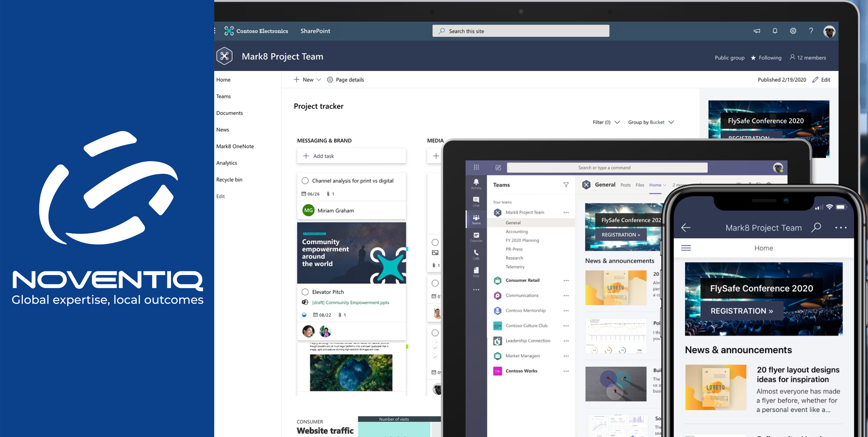Screen dimensions: 868x437
Task: Open Analytics in the left navigation
Action: tap(227, 163)
